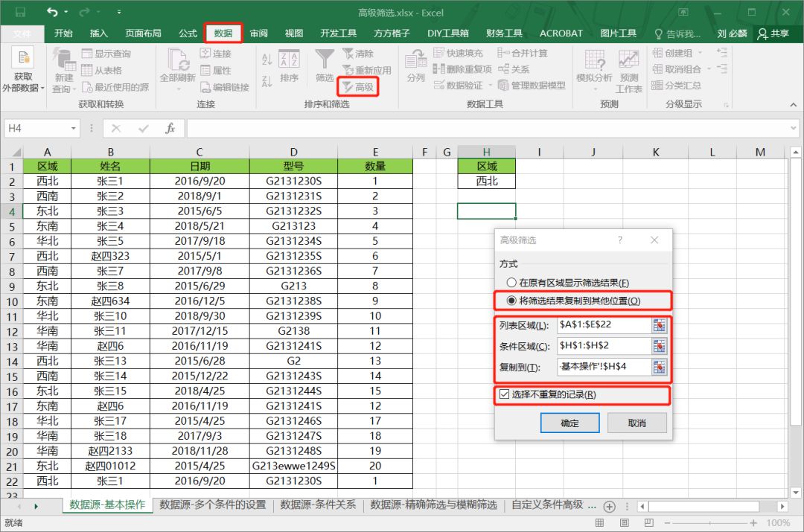Click zoom in plus on status bar
Image resolution: width=804 pixels, height=532 pixels.
(753, 523)
